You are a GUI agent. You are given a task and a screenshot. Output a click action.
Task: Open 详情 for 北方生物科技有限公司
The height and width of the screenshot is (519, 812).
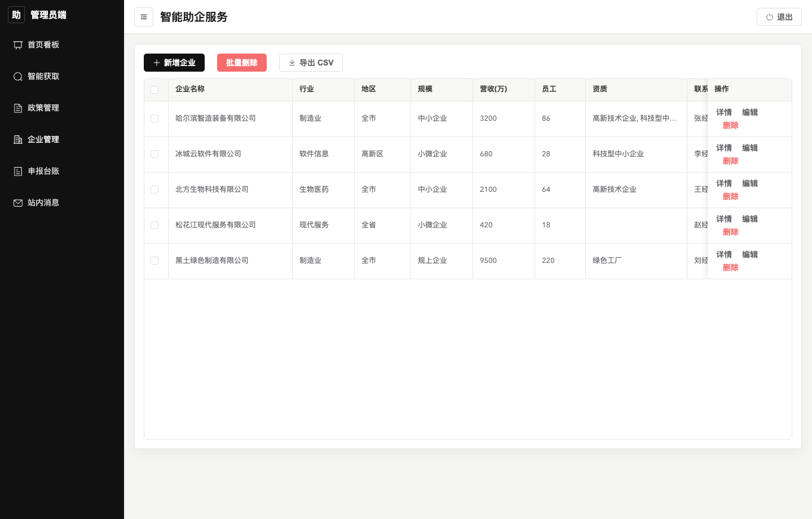[724, 183]
